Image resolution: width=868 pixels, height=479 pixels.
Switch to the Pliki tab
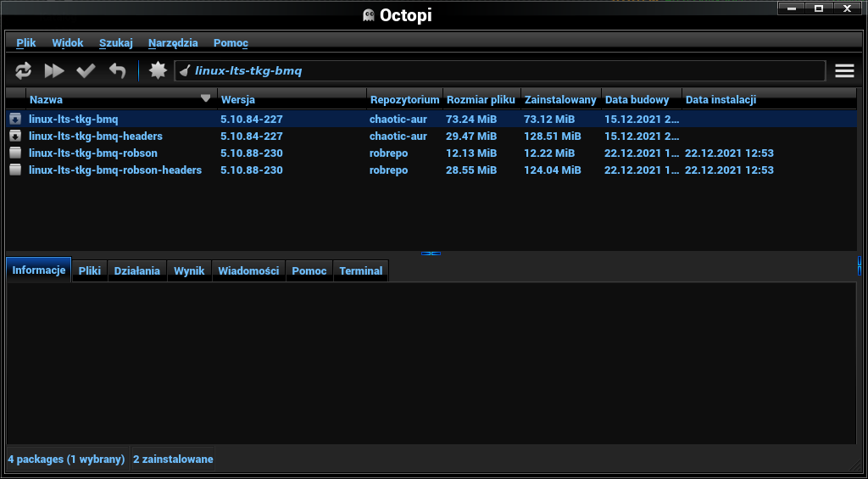coord(90,270)
